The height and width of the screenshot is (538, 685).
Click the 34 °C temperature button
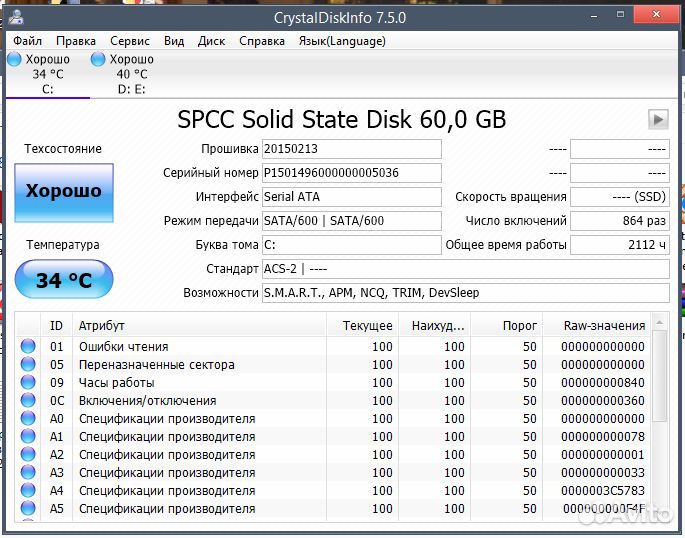[x=64, y=279]
